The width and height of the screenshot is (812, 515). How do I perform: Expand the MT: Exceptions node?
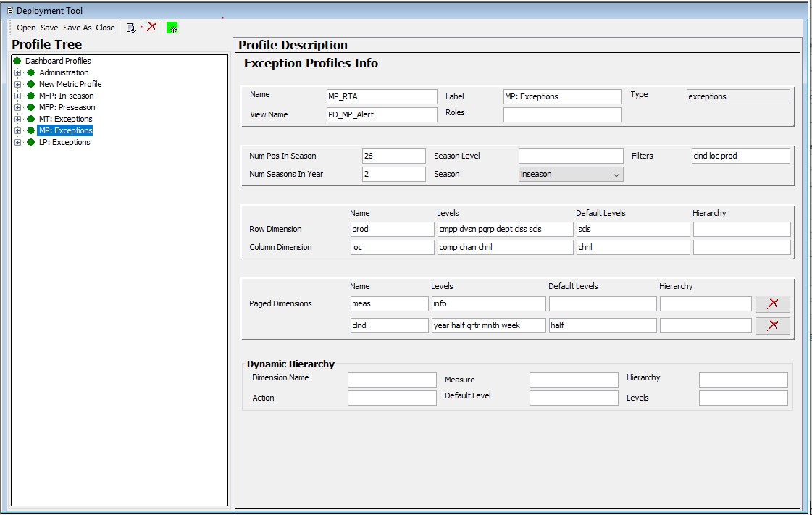pos(17,119)
